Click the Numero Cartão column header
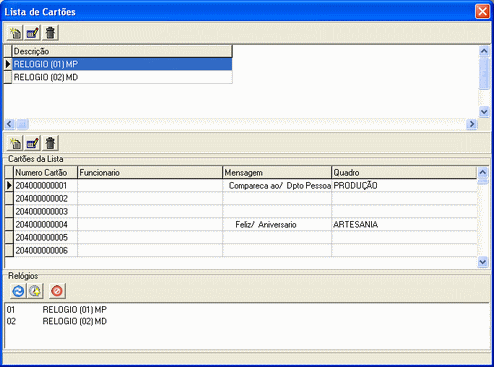 45,172
